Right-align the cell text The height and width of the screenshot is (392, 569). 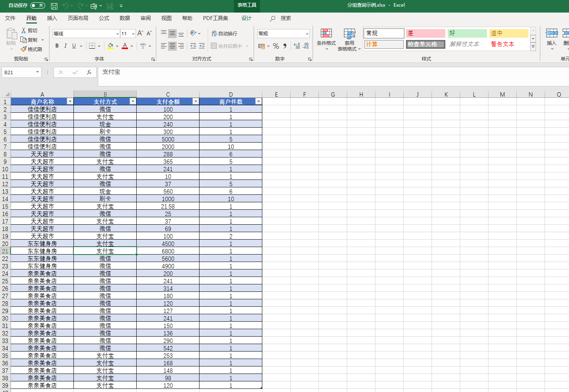(x=181, y=46)
